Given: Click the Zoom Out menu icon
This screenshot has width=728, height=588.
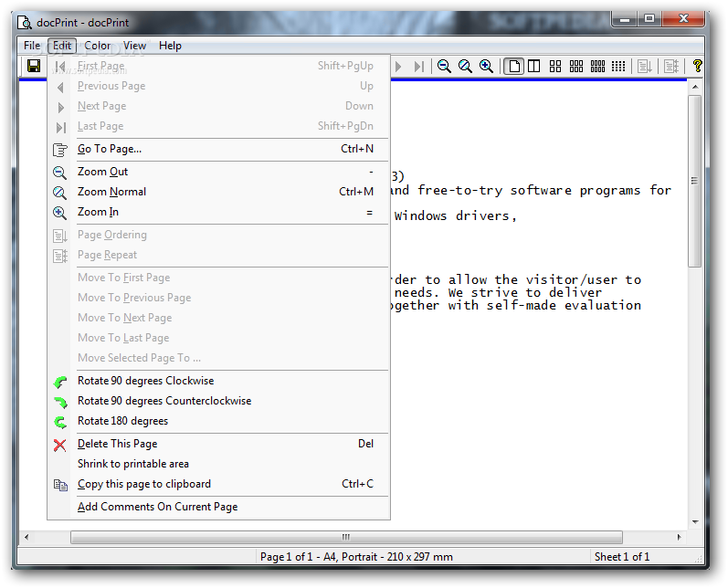Looking at the screenshot, I should click(x=59, y=173).
